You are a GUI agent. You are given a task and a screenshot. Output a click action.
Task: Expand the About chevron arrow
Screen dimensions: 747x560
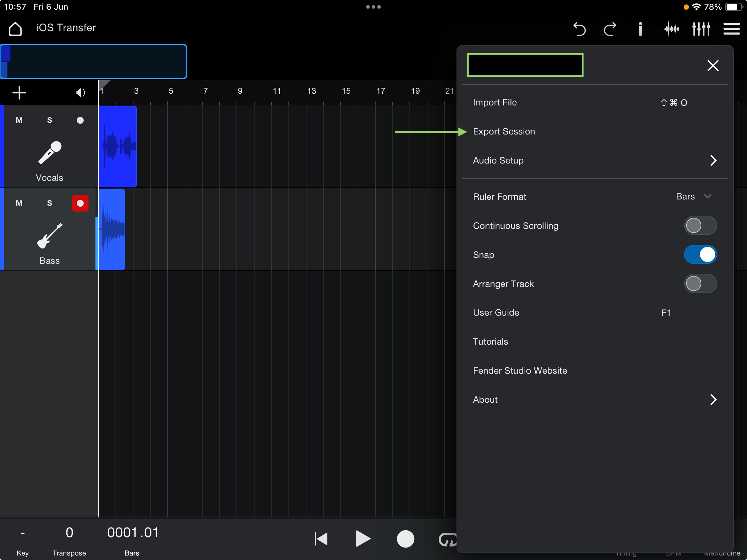[x=713, y=400]
